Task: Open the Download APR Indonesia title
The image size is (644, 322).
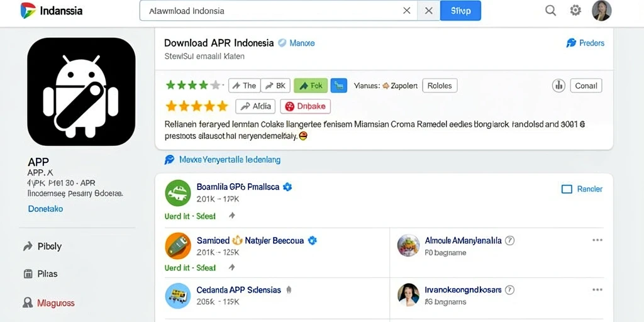Action: click(219, 43)
